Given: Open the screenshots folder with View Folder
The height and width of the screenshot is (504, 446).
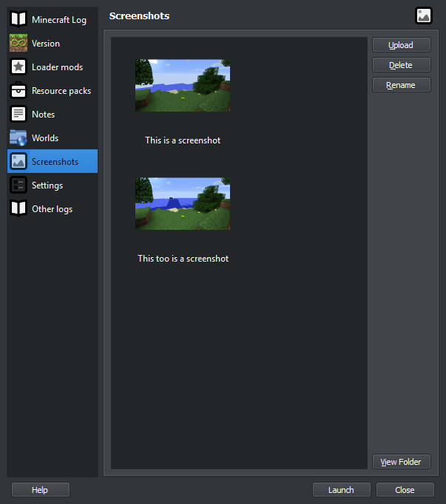Looking at the screenshot, I should pos(402,462).
